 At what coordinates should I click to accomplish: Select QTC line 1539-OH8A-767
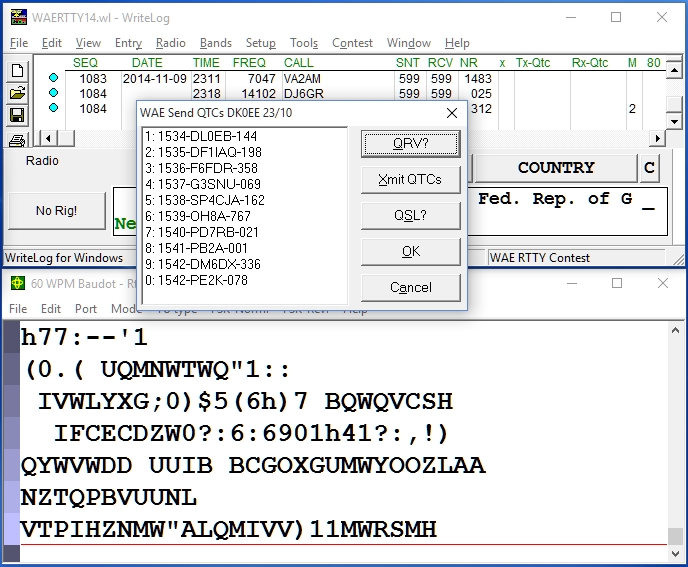pyautogui.click(x=198, y=216)
